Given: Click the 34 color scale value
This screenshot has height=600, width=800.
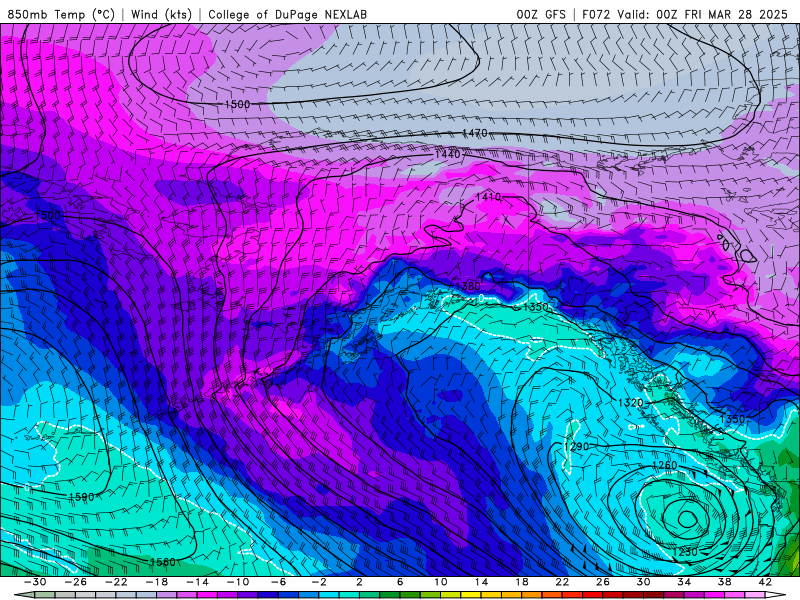Looking at the screenshot, I should tap(684, 582).
